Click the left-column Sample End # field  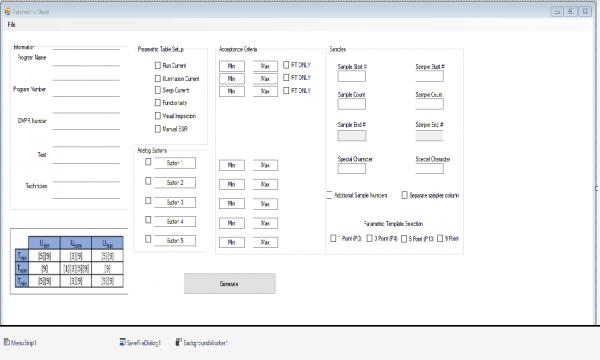coord(352,135)
